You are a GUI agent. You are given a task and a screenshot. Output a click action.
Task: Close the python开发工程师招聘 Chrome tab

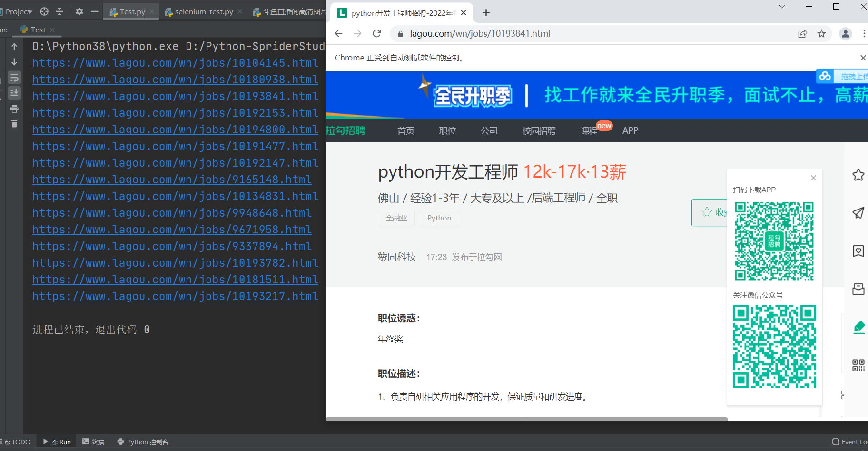pyautogui.click(x=464, y=13)
